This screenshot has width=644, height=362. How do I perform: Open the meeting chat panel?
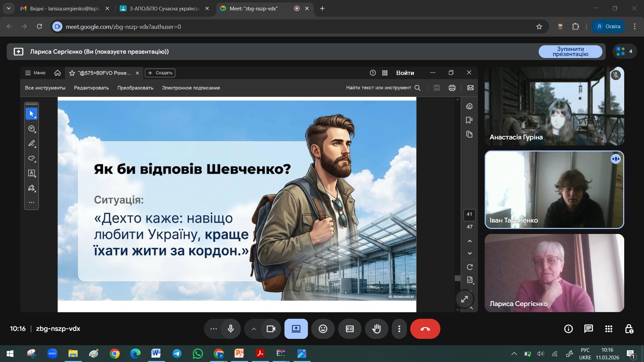[588, 329]
